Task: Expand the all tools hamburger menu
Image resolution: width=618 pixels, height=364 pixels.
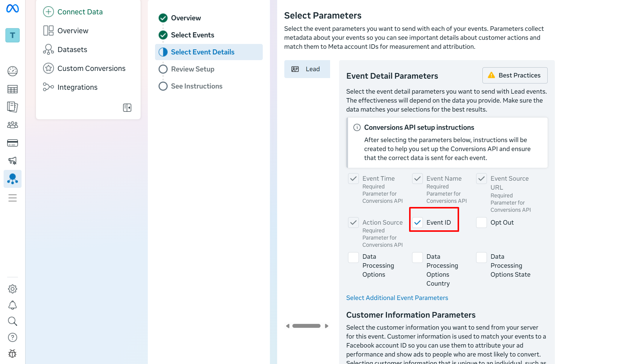Action: 13,198
